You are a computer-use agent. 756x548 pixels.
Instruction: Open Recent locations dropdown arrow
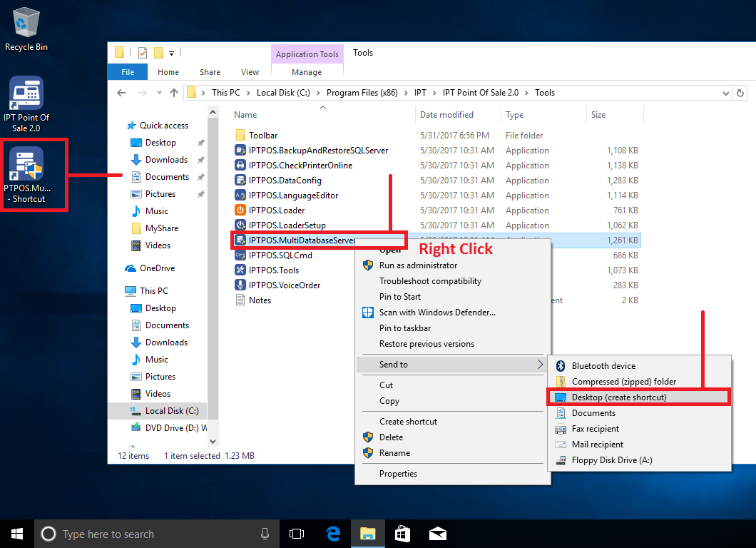pyautogui.click(x=159, y=93)
